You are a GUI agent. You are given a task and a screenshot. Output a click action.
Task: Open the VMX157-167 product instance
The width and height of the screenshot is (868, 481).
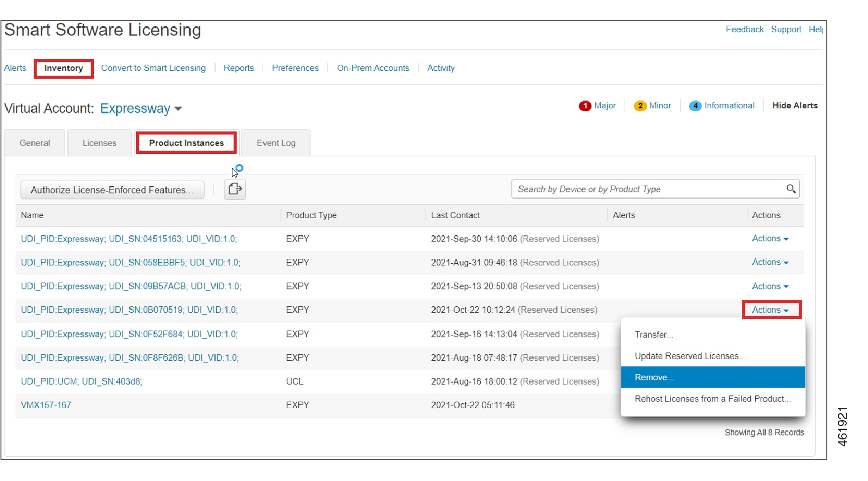click(46, 406)
